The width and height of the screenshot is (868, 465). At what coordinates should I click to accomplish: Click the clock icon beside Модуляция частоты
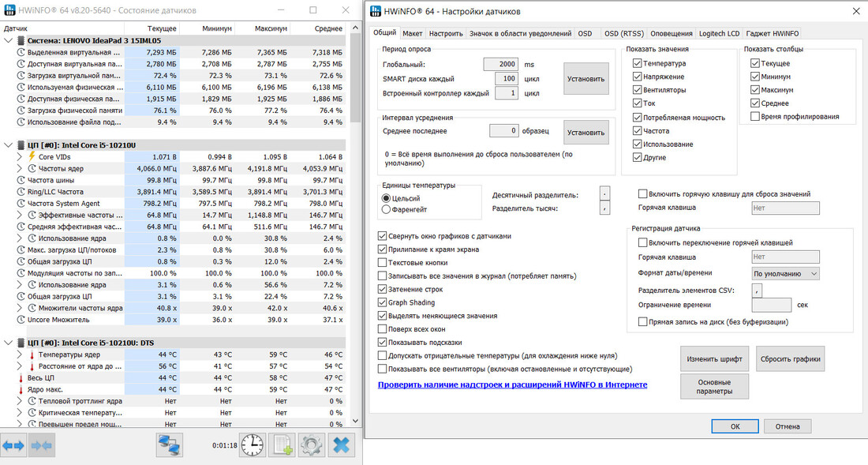[21, 273]
